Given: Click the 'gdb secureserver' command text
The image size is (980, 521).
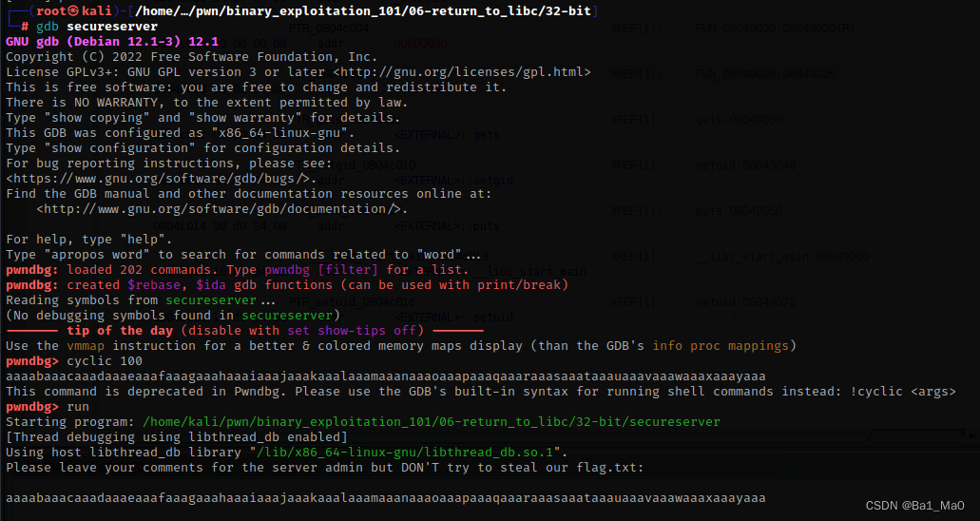Looking at the screenshot, I should [97, 27].
